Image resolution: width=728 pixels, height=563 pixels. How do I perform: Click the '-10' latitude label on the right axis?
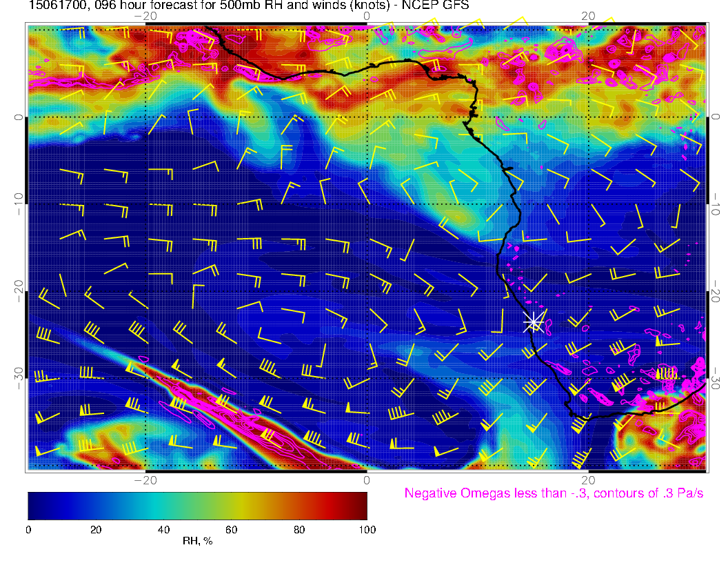716,204
